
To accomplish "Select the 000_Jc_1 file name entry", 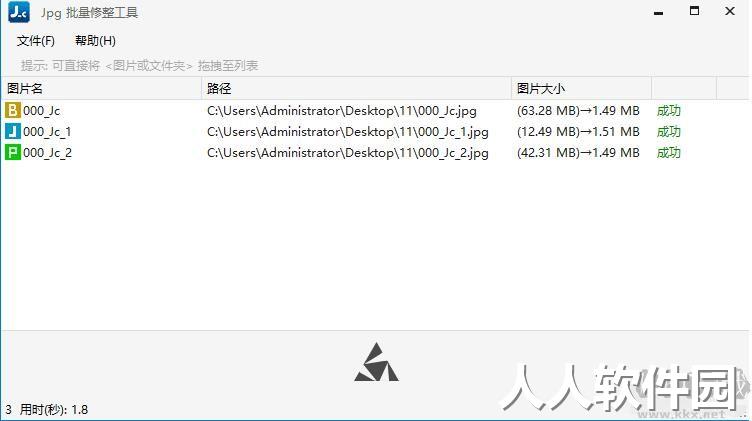I will point(47,132).
